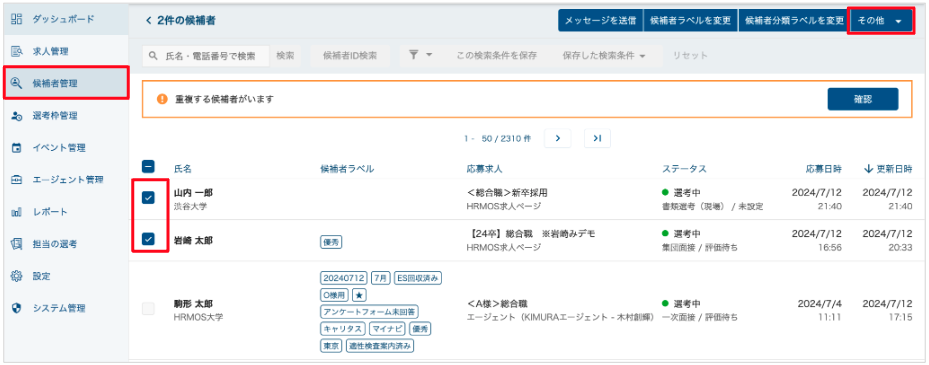Uncheck the 岩崎 太郎 row checkbox
The image size is (929, 365).
tap(148, 239)
